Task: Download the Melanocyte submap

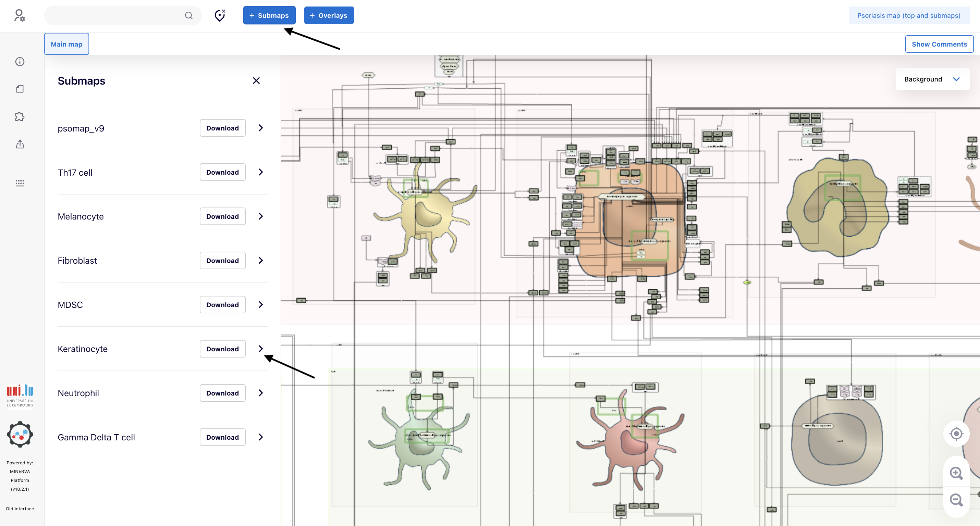Action: 222,216
